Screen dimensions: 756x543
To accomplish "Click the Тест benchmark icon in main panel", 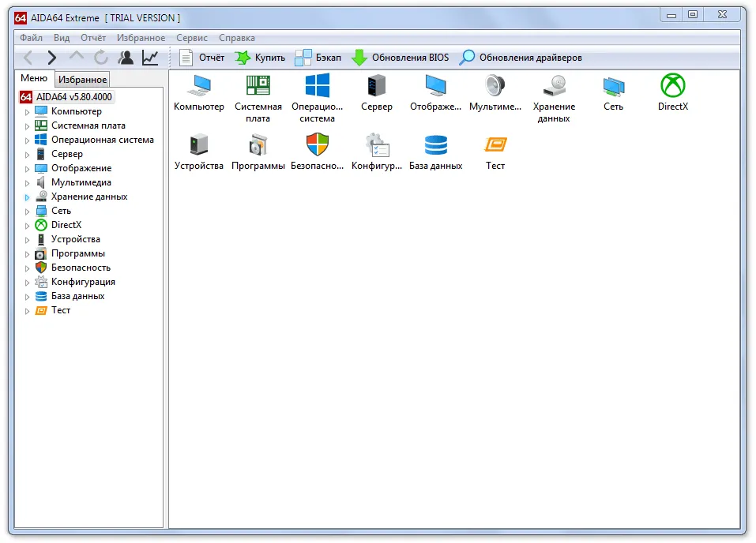I will (x=495, y=145).
